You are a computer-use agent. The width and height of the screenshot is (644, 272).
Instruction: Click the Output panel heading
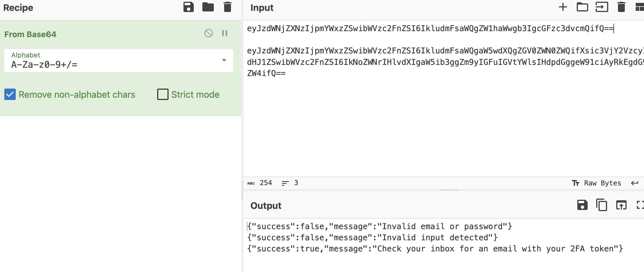tap(266, 206)
